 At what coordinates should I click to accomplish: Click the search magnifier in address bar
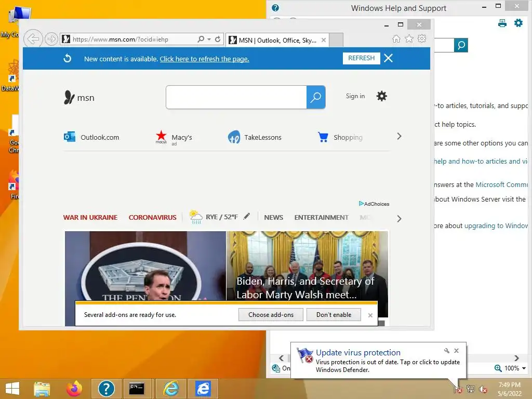[201, 39]
